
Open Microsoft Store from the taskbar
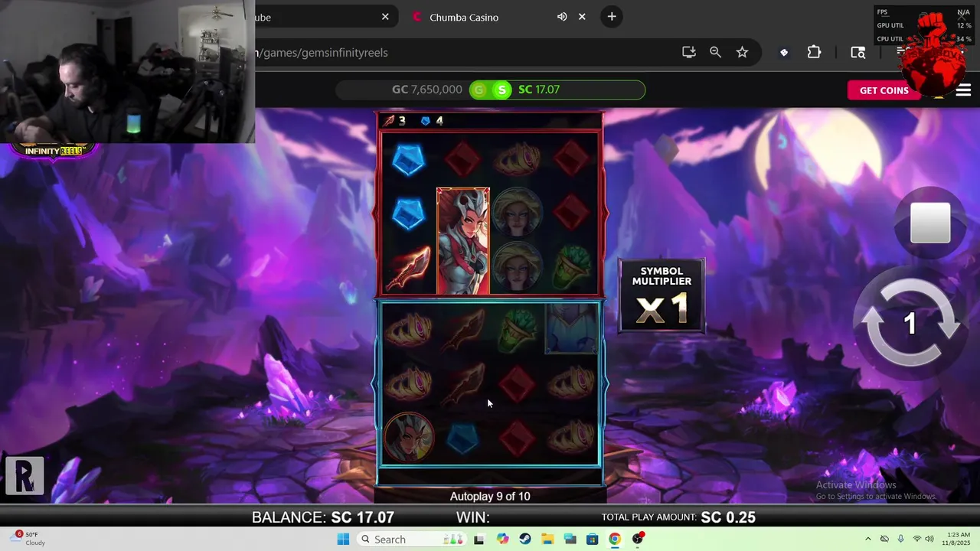592,539
